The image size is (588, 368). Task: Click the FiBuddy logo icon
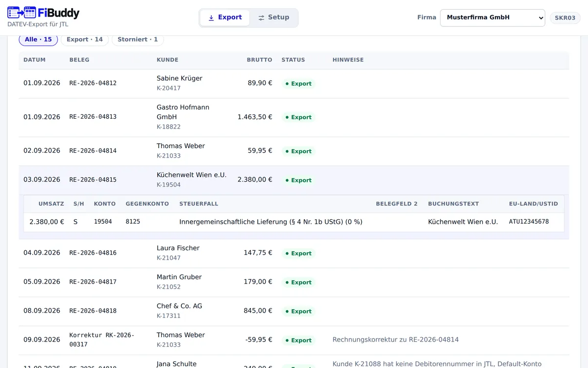click(x=22, y=13)
